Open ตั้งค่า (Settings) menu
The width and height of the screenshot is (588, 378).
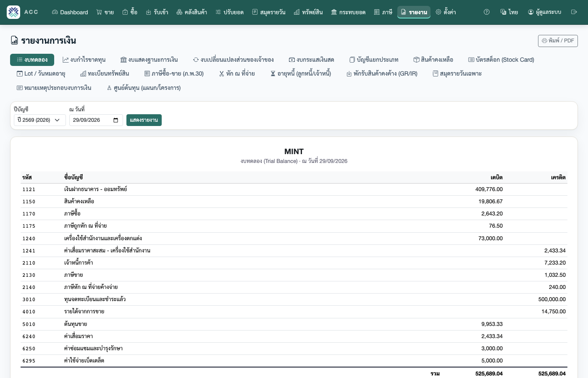(x=446, y=12)
